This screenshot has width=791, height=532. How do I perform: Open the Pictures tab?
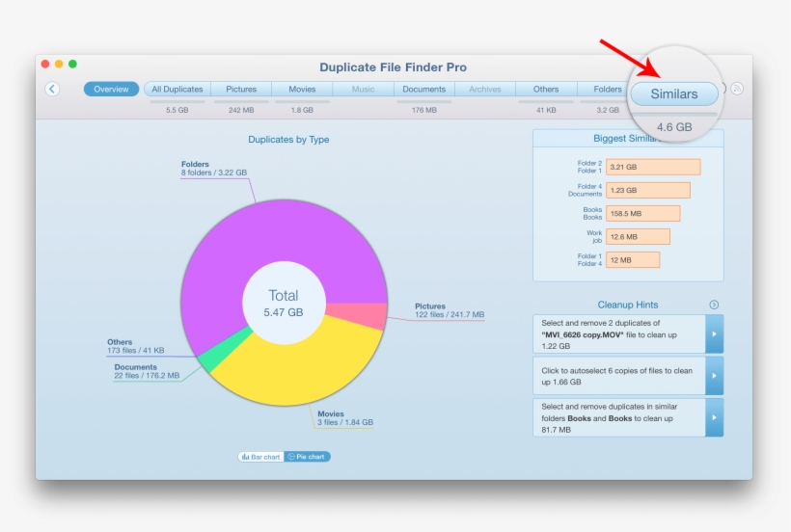coord(241,90)
